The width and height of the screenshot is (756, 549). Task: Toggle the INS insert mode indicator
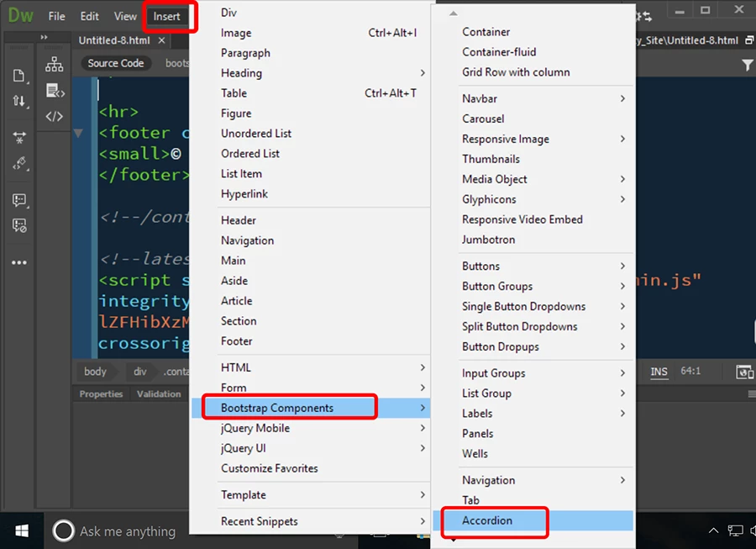[x=659, y=372]
